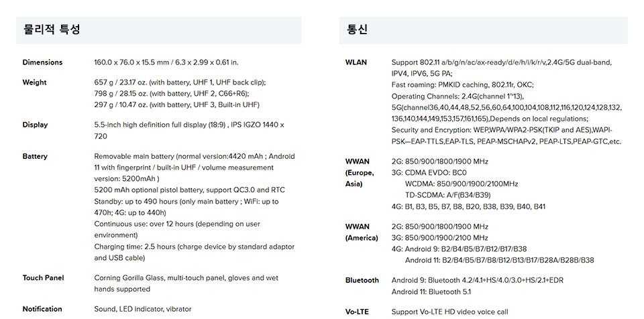The image size is (644, 319).
Task: Select the Dimensions label
Action: tap(42, 62)
